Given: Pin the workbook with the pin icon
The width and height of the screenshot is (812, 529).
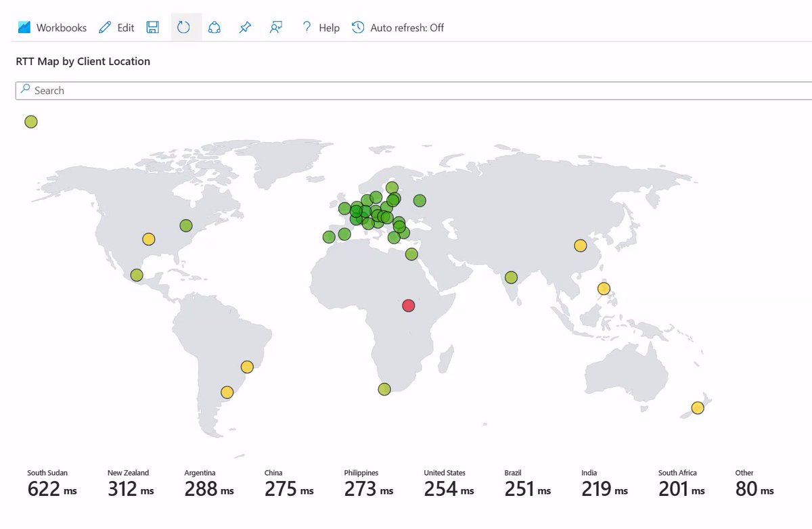Looking at the screenshot, I should pyautogui.click(x=245, y=28).
